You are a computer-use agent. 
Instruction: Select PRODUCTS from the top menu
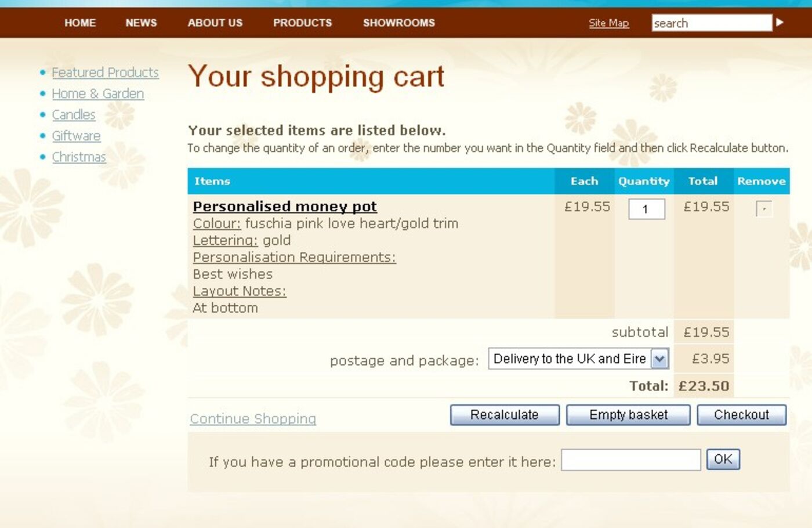coord(302,23)
